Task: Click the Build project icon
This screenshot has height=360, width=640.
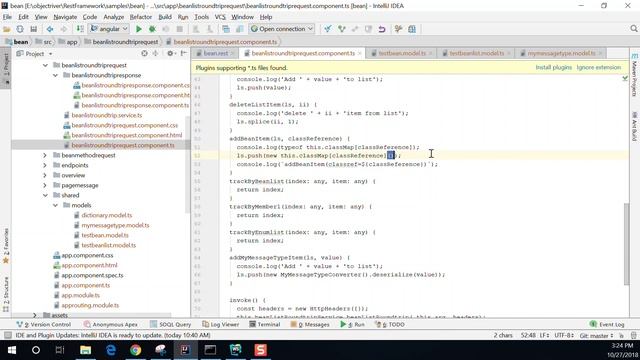Action: [80, 29]
